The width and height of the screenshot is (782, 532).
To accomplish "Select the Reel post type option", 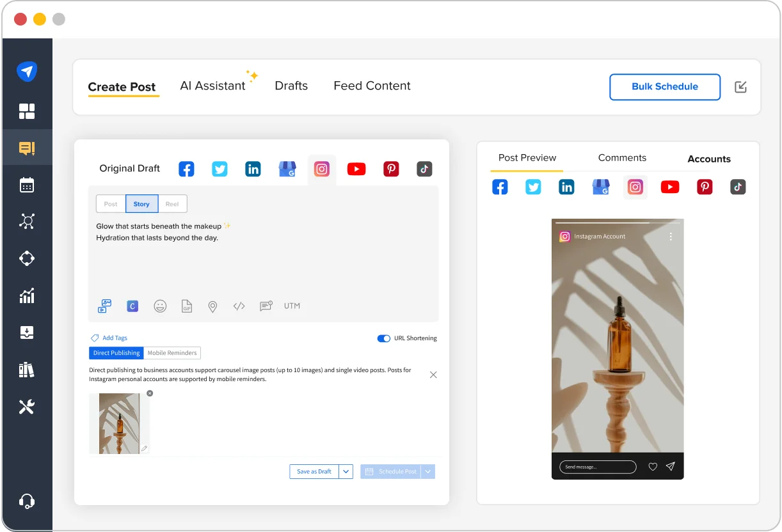I will (x=172, y=204).
